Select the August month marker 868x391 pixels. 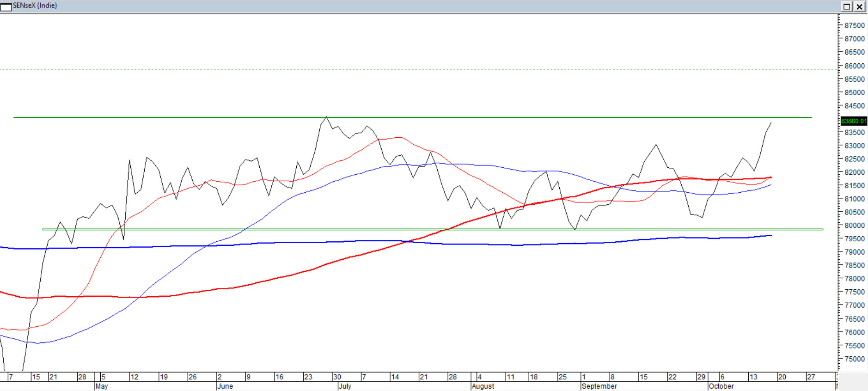click(483, 386)
